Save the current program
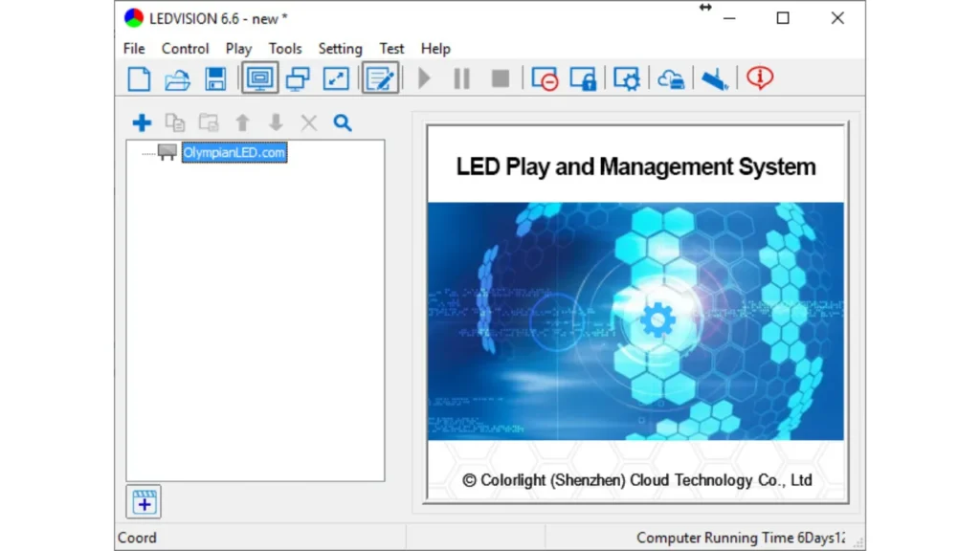The height and width of the screenshot is (551, 980). [215, 78]
